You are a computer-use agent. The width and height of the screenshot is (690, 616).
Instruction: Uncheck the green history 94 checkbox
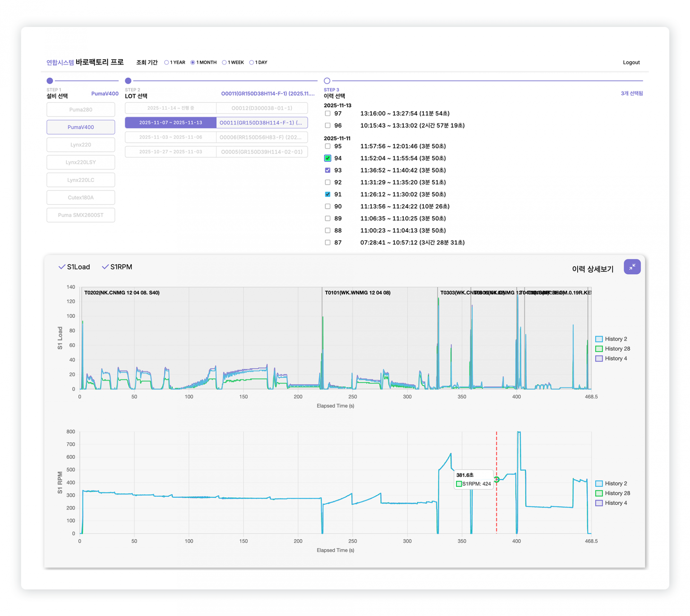[327, 158]
